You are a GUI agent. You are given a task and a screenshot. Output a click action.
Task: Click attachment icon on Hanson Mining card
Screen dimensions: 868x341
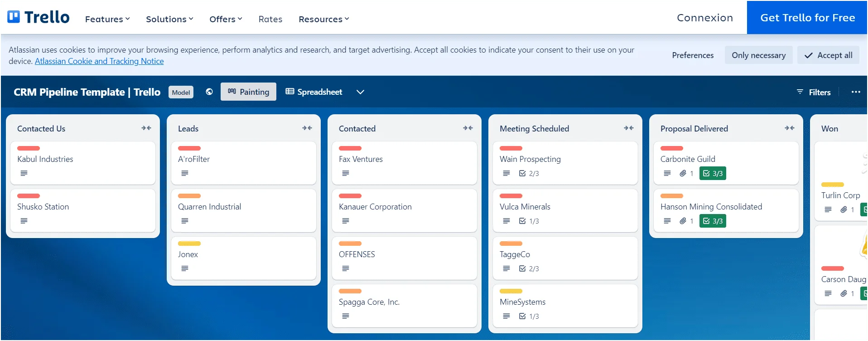(683, 221)
